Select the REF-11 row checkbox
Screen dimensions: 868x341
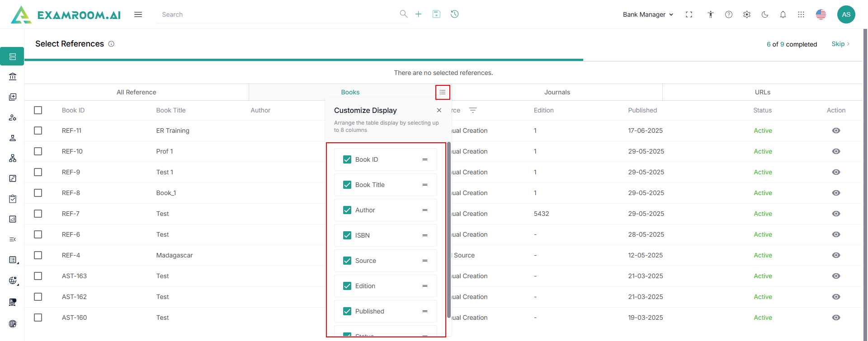click(x=38, y=131)
